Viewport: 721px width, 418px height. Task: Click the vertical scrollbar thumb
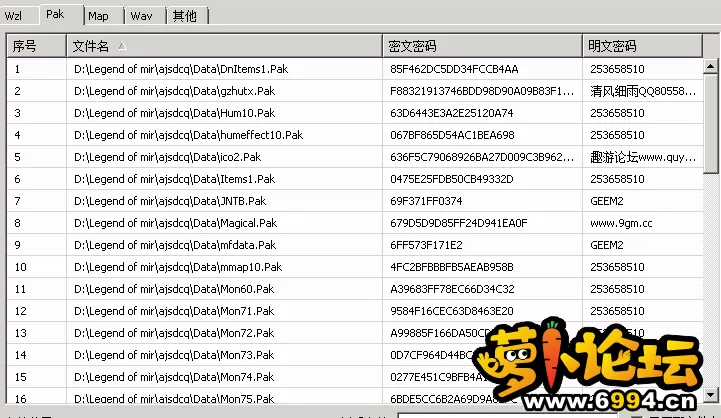[710, 124]
